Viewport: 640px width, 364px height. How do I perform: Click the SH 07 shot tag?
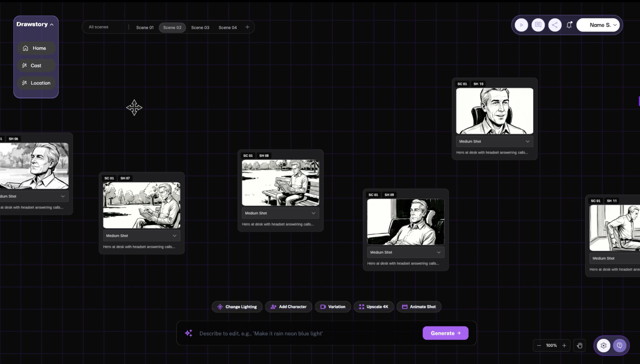pos(125,178)
